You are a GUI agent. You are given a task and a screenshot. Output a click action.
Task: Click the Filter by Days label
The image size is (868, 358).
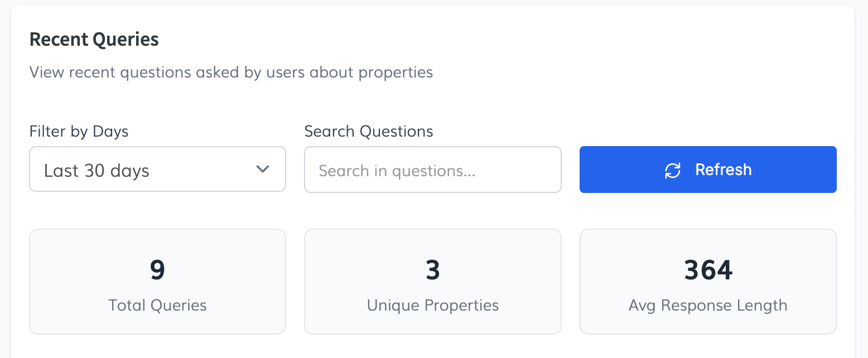click(x=79, y=132)
